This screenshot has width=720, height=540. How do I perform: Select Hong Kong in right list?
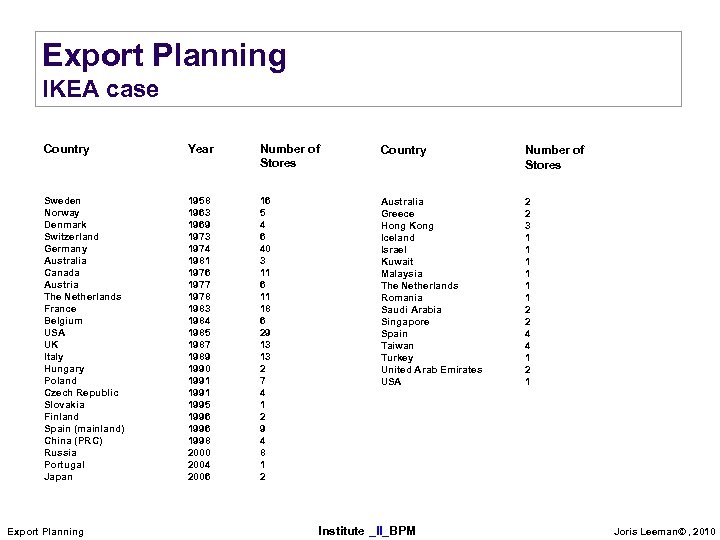(x=407, y=226)
